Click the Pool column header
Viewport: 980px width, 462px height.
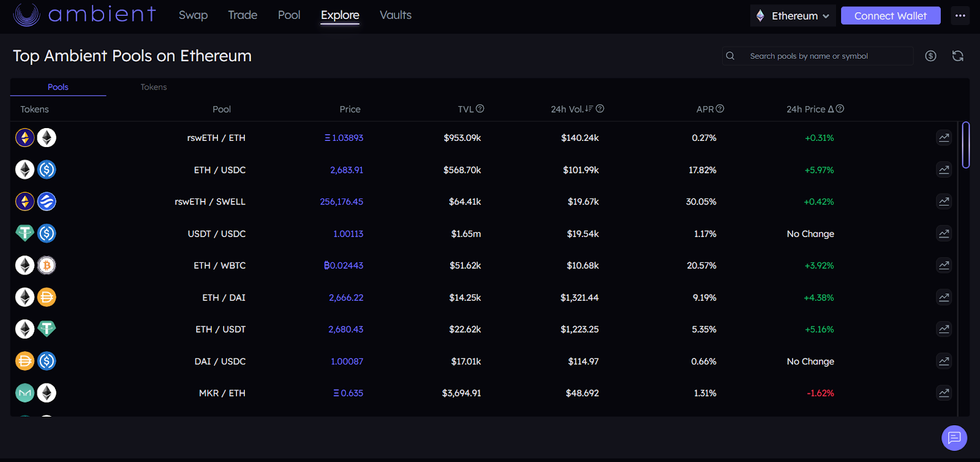click(222, 109)
